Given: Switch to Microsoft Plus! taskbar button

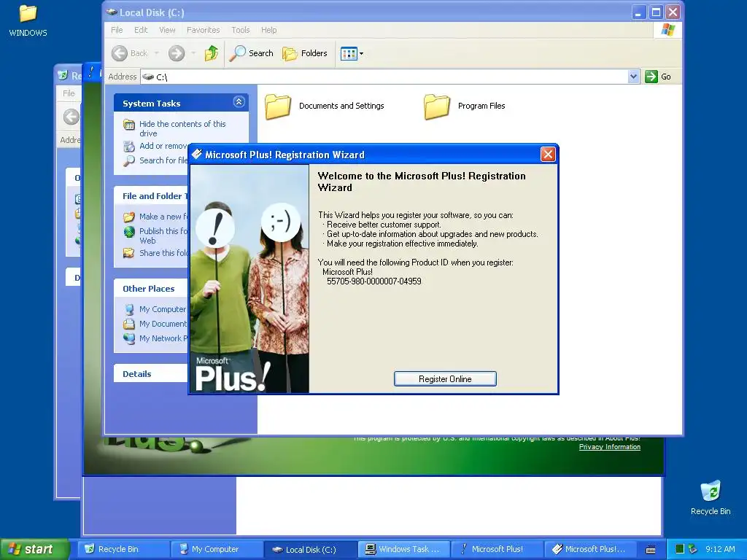Looking at the screenshot, I should (497, 549).
